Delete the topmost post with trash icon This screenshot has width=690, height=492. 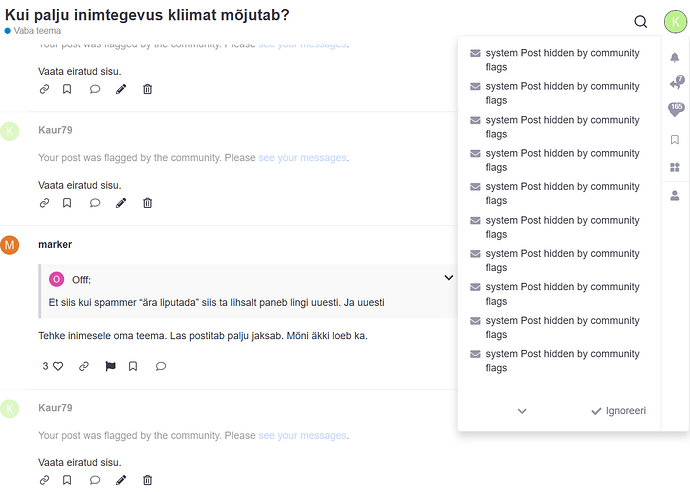coord(147,89)
